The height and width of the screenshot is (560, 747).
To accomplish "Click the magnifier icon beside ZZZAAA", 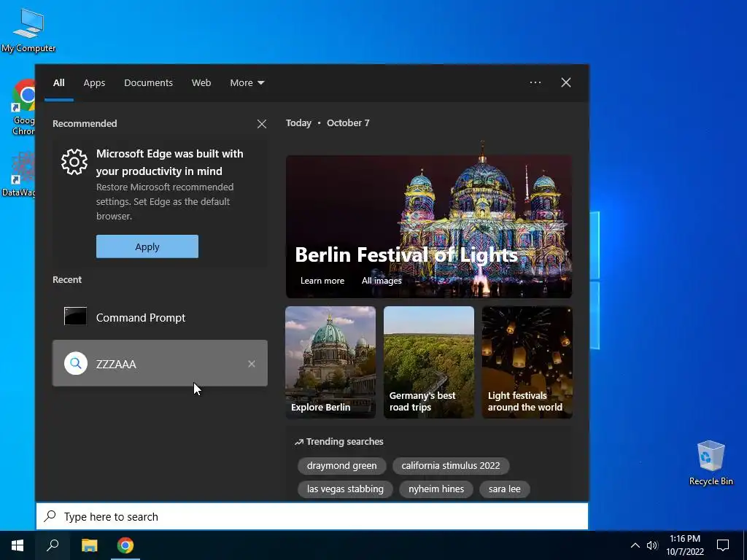I will click(x=75, y=363).
